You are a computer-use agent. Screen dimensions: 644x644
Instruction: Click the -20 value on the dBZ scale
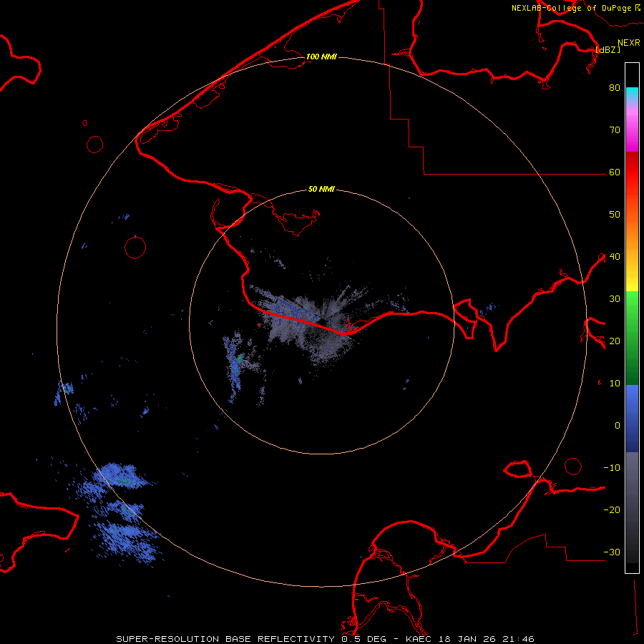[x=612, y=510]
